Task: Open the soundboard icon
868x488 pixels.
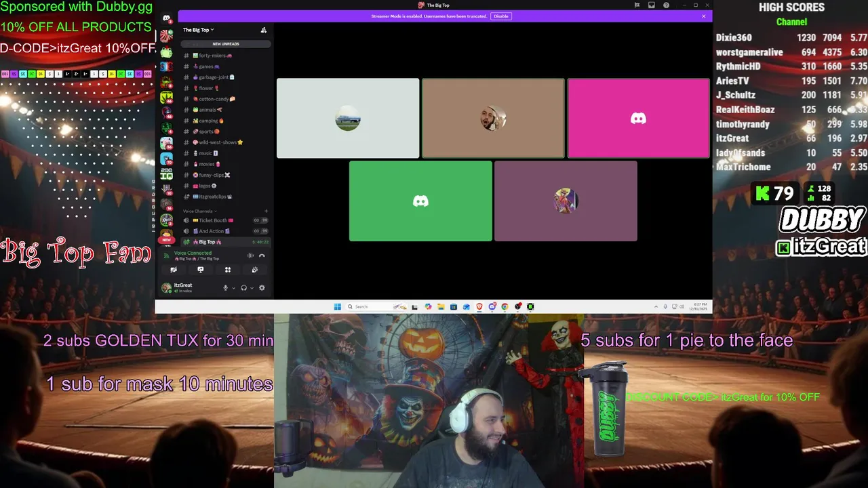Action: pos(255,270)
